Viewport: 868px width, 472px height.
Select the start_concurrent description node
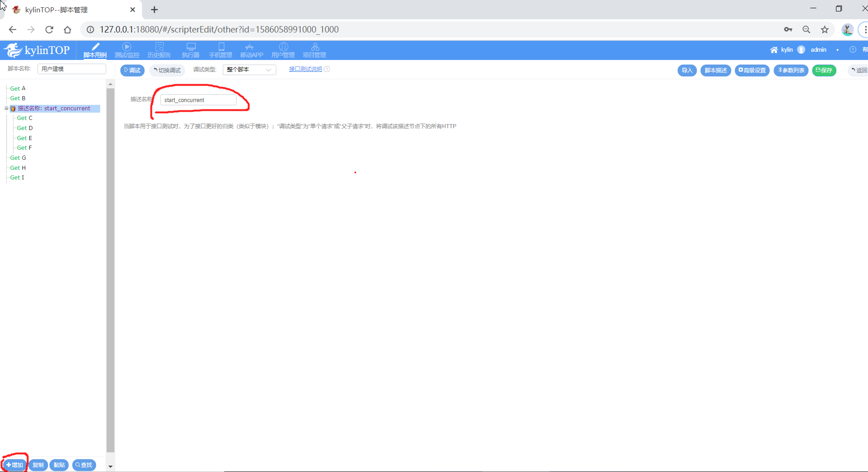(x=54, y=109)
